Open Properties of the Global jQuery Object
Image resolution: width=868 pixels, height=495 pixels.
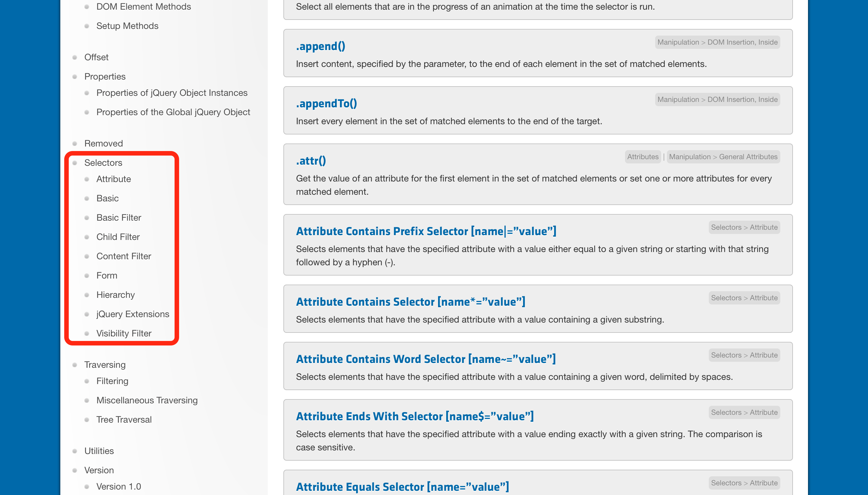[x=173, y=112]
